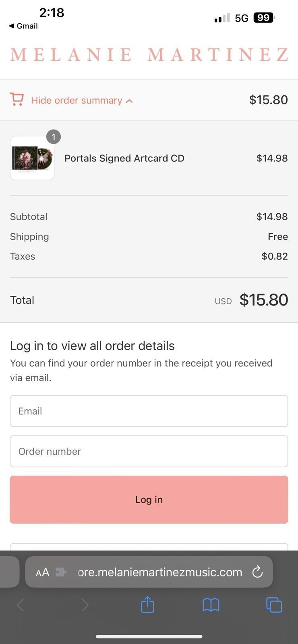Focus the Order number field

149,451
